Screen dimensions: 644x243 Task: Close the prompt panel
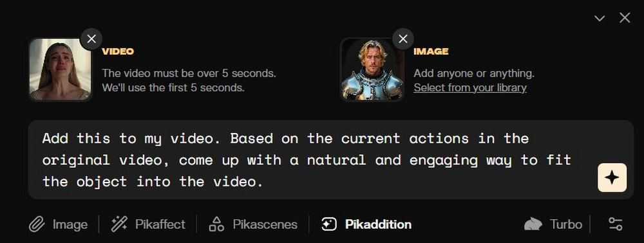point(625,17)
